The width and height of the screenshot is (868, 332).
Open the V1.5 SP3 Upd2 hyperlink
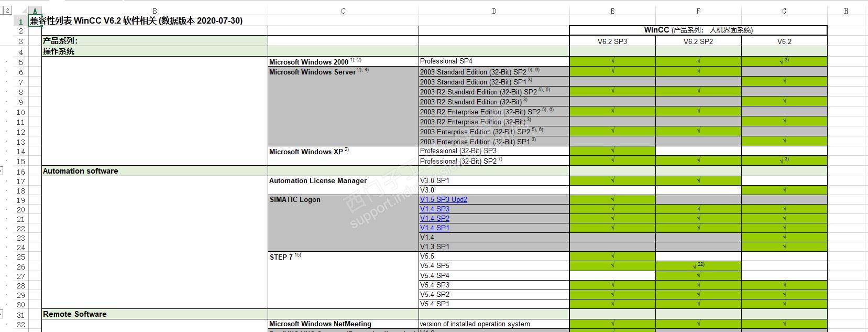(443, 199)
